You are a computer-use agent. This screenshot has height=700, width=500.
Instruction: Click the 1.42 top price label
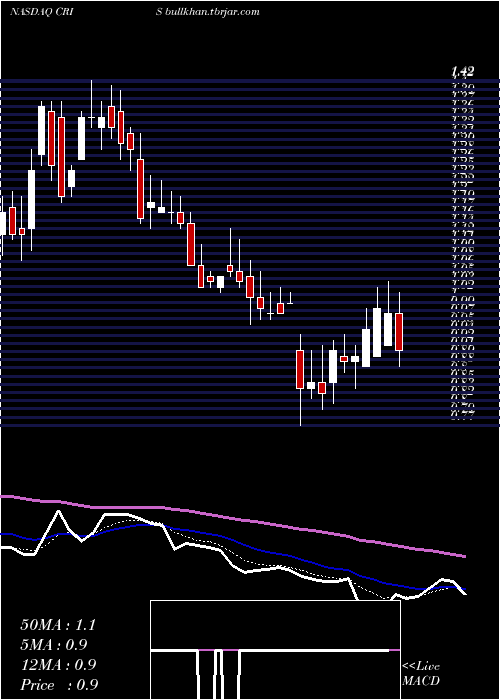coord(462,71)
